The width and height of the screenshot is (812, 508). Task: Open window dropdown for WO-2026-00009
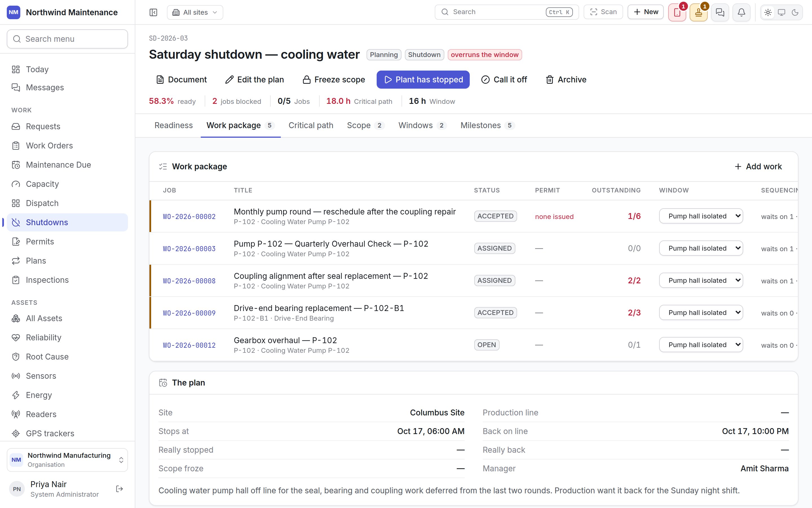(x=701, y=312)
